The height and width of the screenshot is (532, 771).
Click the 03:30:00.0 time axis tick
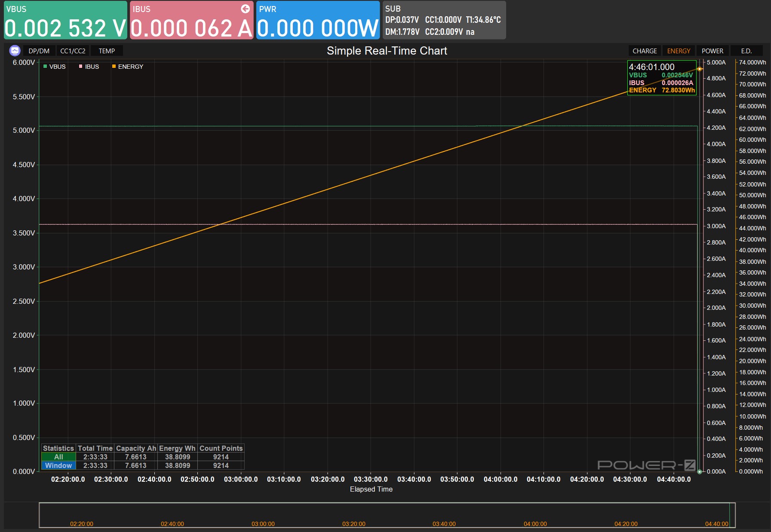tap(371, 479)
